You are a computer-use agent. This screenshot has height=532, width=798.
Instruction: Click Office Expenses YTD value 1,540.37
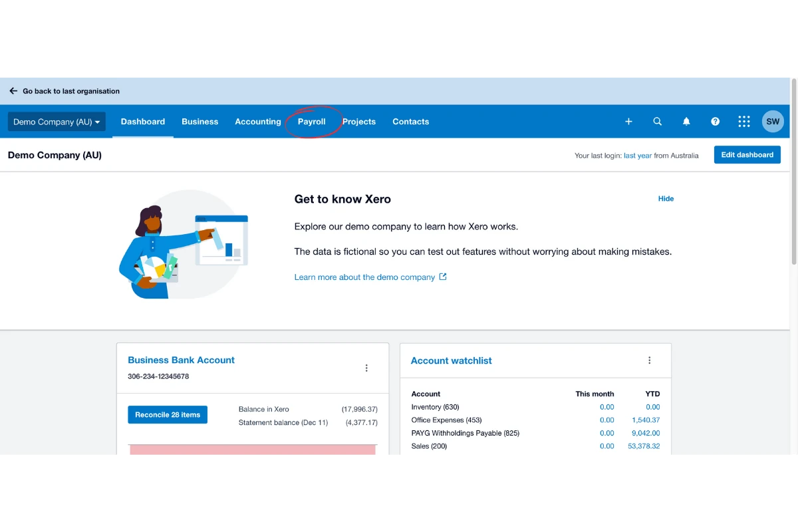(x=646, y=420)
